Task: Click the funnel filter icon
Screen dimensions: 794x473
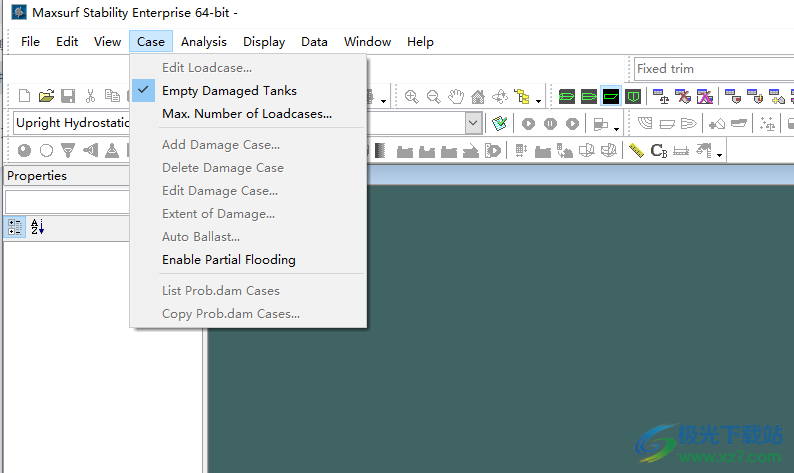Action: tap(68, 150)
